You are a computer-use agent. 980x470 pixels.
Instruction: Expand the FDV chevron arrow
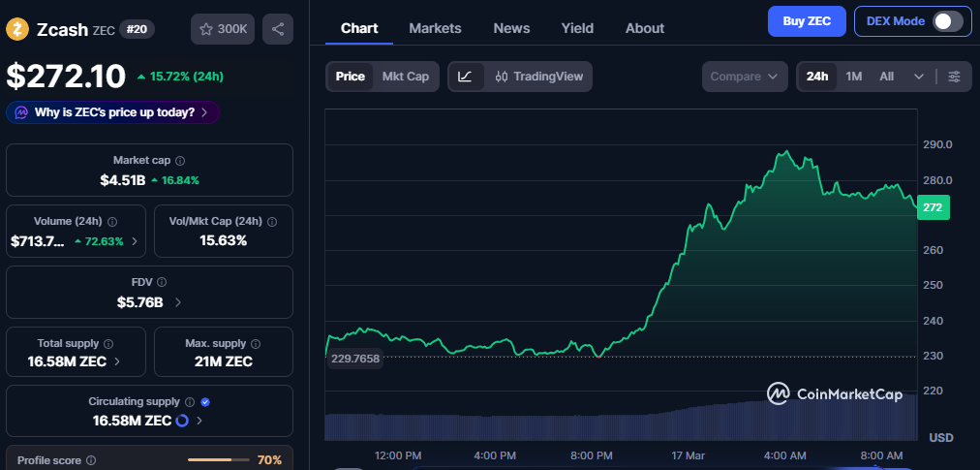click(x=178, y=302)
